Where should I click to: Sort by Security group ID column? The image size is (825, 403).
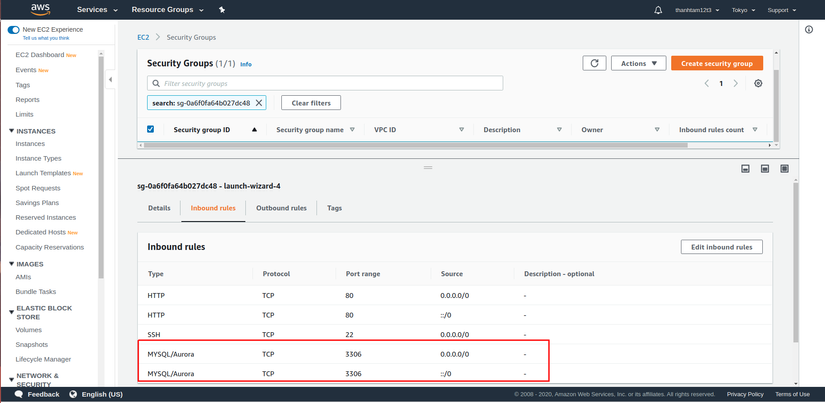point(215,130)
